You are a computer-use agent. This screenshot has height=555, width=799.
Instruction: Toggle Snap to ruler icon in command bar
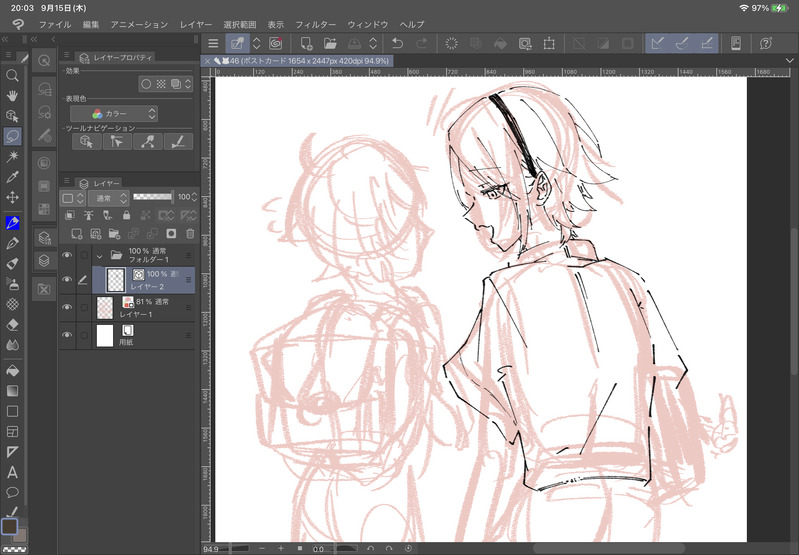[657, 43]
